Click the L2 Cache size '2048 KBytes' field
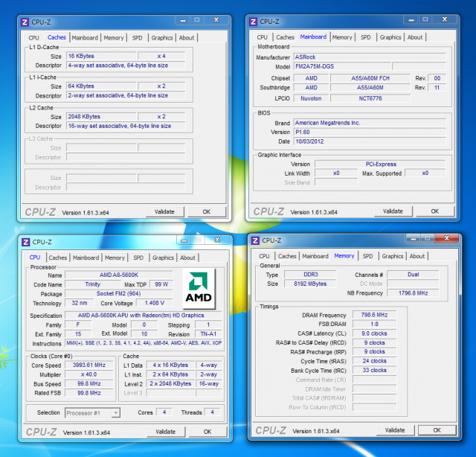 click(101, 117)
